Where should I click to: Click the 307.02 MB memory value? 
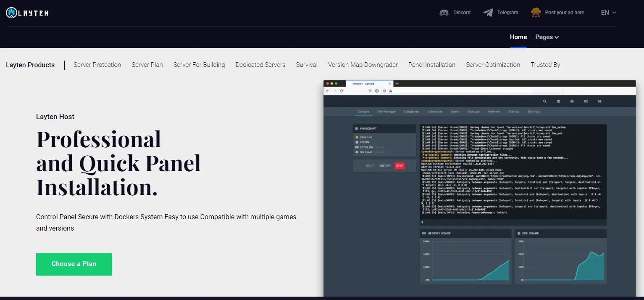pyautogui.click(x=367, y=147)
